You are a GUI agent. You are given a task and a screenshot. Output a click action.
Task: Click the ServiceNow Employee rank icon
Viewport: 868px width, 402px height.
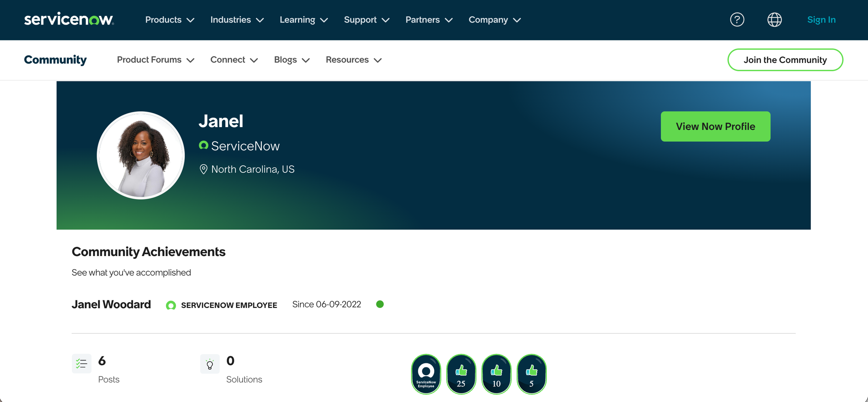tap(171, 305)
